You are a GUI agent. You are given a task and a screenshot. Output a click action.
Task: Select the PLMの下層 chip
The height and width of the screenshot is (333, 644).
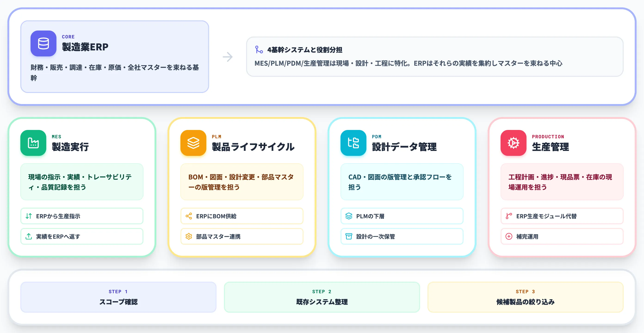(402, 216)
